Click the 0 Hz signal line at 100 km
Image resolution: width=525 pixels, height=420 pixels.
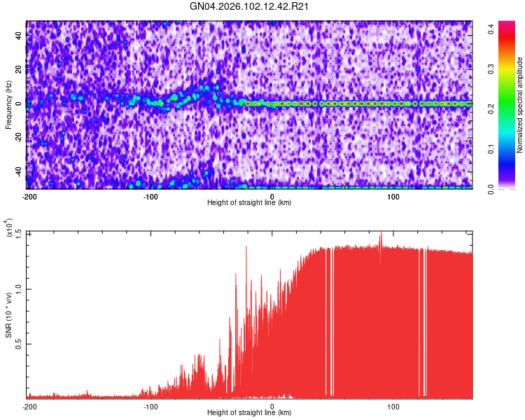pyautogui.click(x=393, y=104)
